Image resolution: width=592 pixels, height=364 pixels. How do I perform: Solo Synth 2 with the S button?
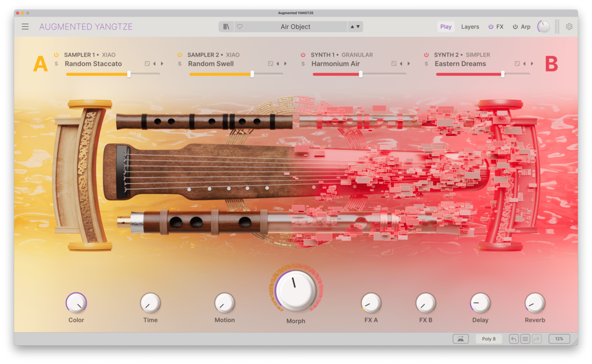[426, 64]
